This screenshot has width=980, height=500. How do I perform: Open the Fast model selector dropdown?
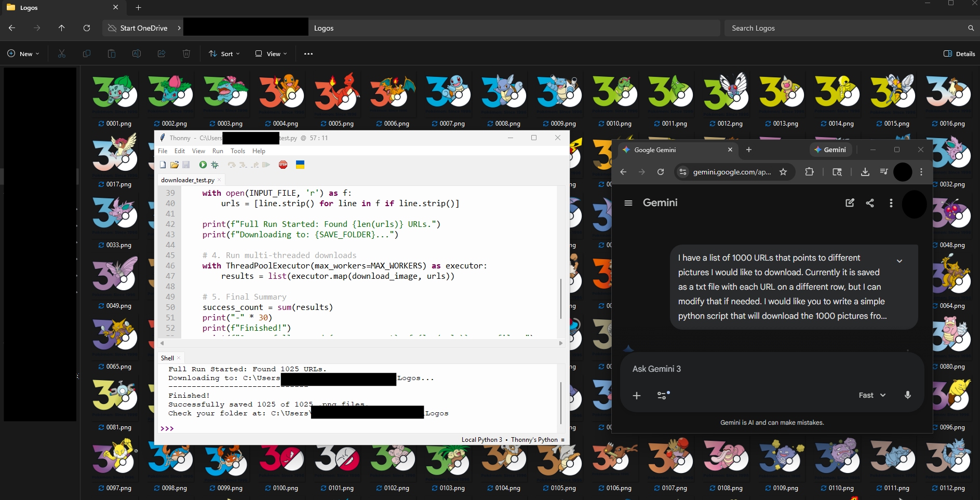pyautogui.click(x=872, y=395)
